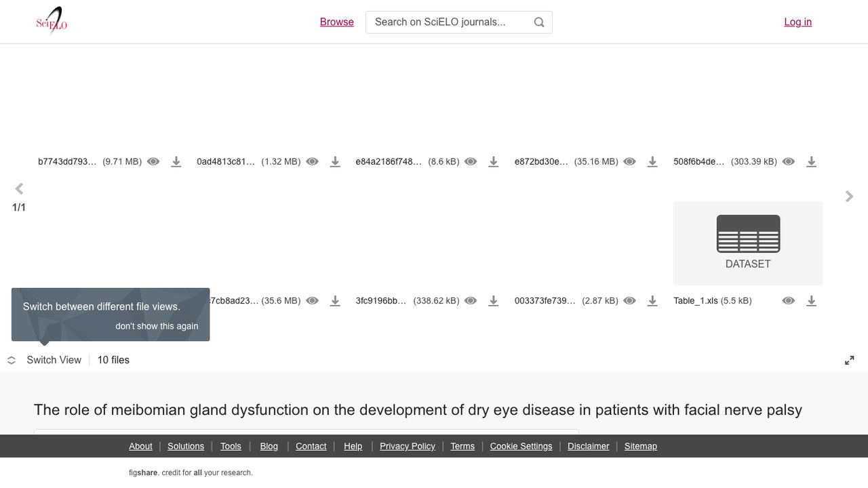The image size is (868, 488).
Task: Open fullscreen view with expand icon
Action: (x=849, y=361)
